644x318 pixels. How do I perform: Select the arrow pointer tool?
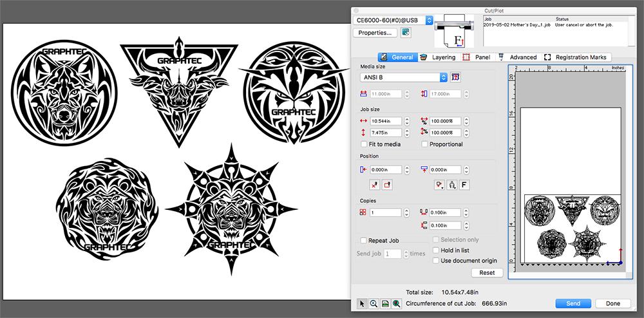coord(362,304)
